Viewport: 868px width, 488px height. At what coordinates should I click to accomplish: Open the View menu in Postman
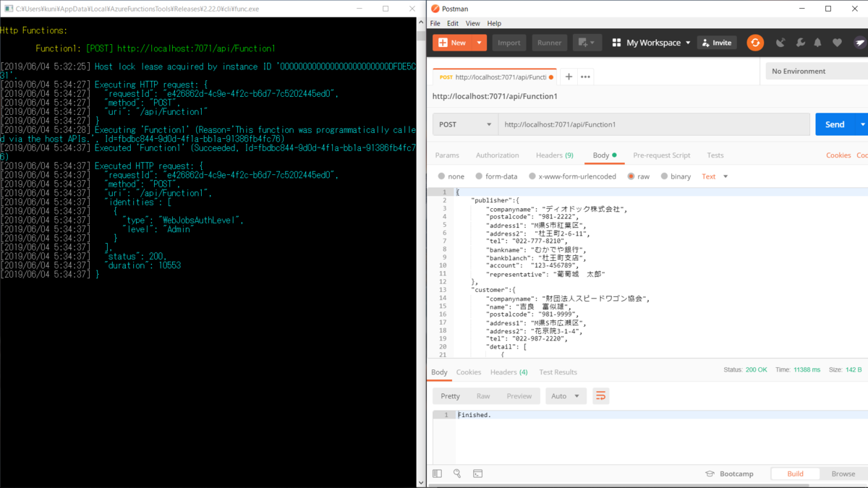click(472, 23)
